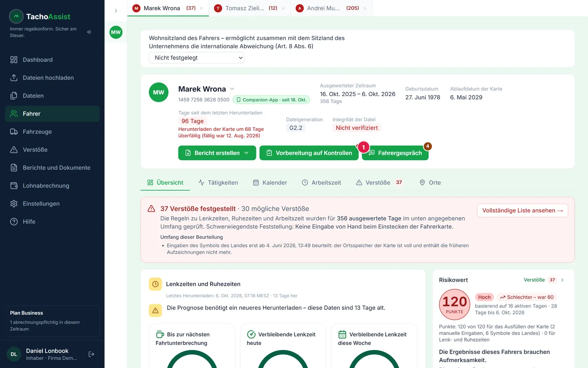Click the MW avatar in the side strip
This screenshot has width=588, height=368.
point(116,32)
